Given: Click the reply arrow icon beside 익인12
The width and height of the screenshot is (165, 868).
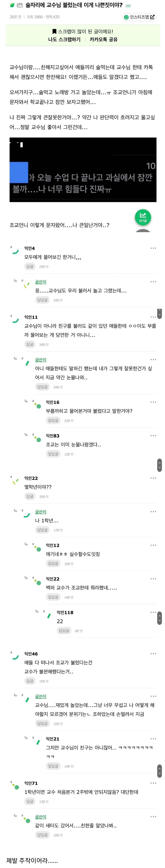Looking at the screenshot, I should point(26,544).
